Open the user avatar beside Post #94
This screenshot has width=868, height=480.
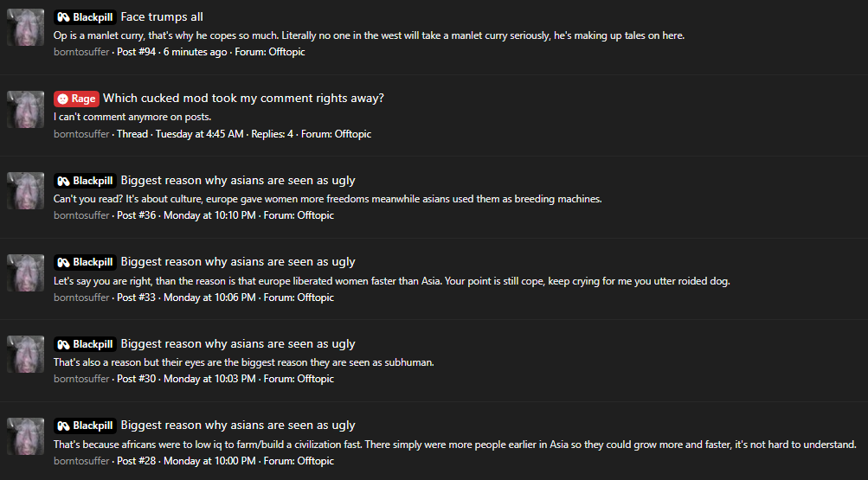click(25, 29)
